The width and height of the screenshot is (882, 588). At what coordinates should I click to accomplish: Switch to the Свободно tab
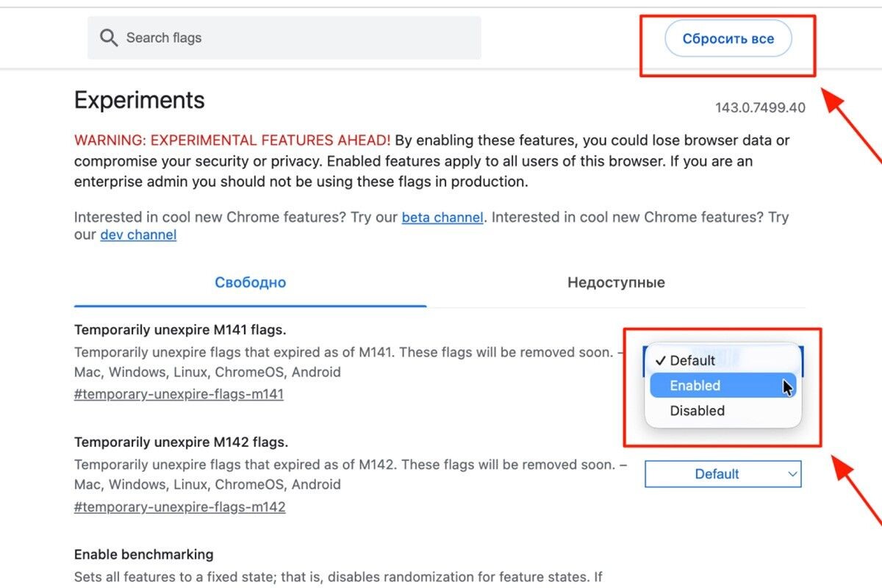(250, 283)
